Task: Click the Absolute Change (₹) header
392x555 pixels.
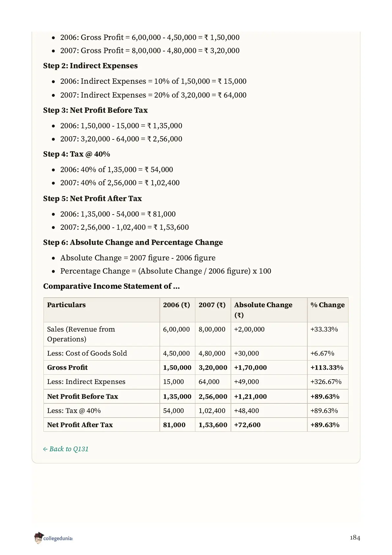Action: 263,310
